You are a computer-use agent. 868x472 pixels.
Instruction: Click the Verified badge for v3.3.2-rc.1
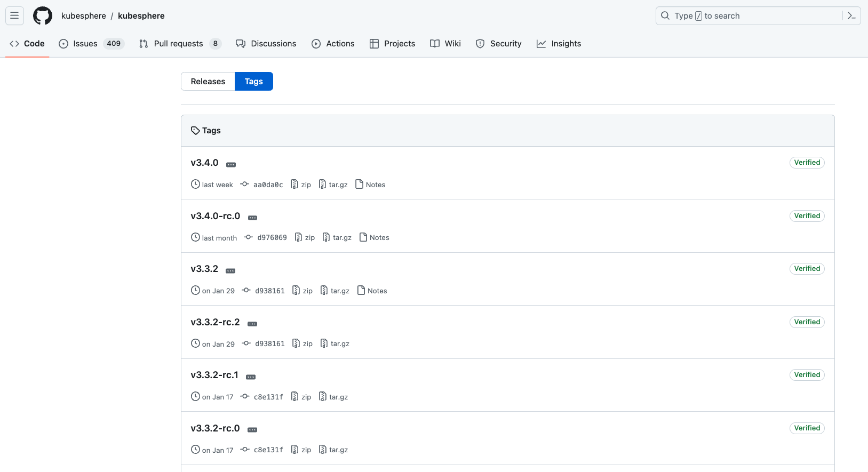coord(807,375)
